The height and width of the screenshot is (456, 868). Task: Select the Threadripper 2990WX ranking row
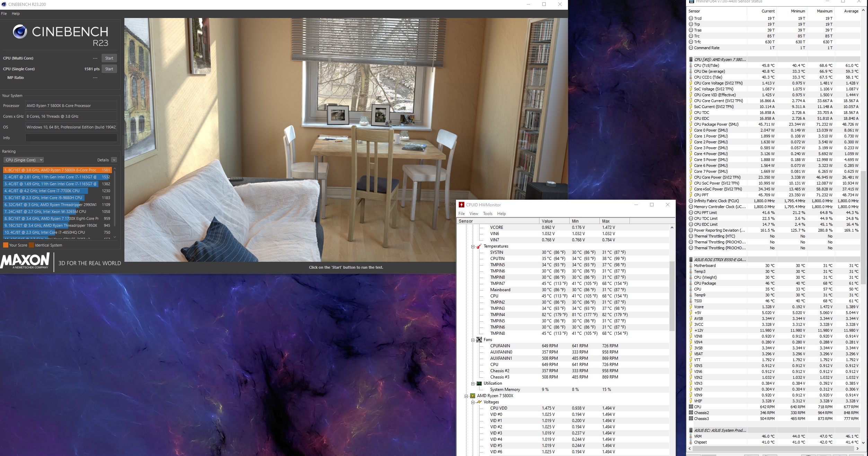click(57, 205)
